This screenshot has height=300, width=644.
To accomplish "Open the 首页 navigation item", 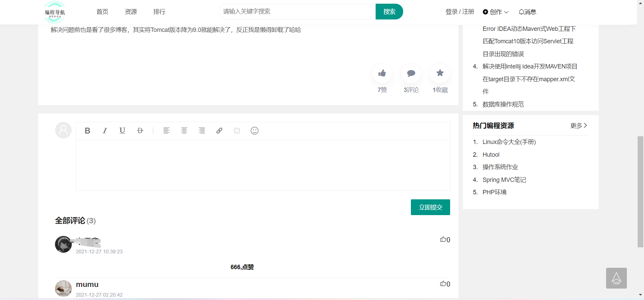I will point(102,12).
